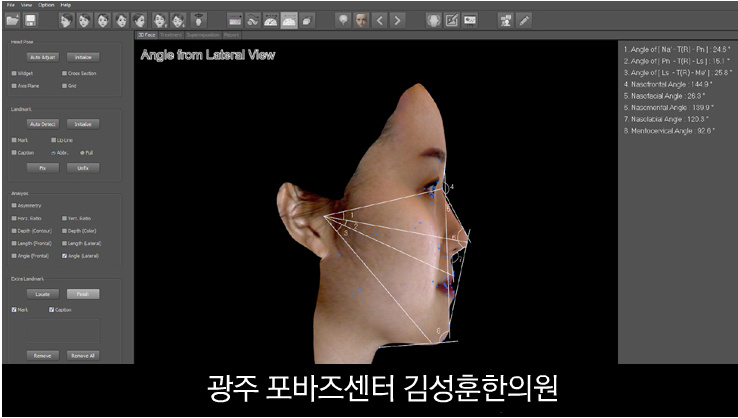Image resolution: width=738 pixels, height=418 pixels.
Task: Click the Auto Adjust head pose button
Action: point(43,57)
